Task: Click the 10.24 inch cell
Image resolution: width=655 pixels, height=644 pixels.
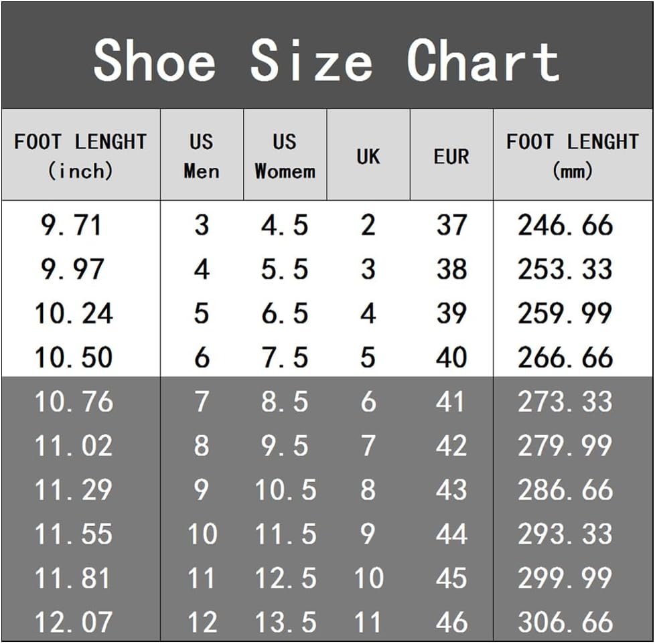Action: (x=74, y=314)
